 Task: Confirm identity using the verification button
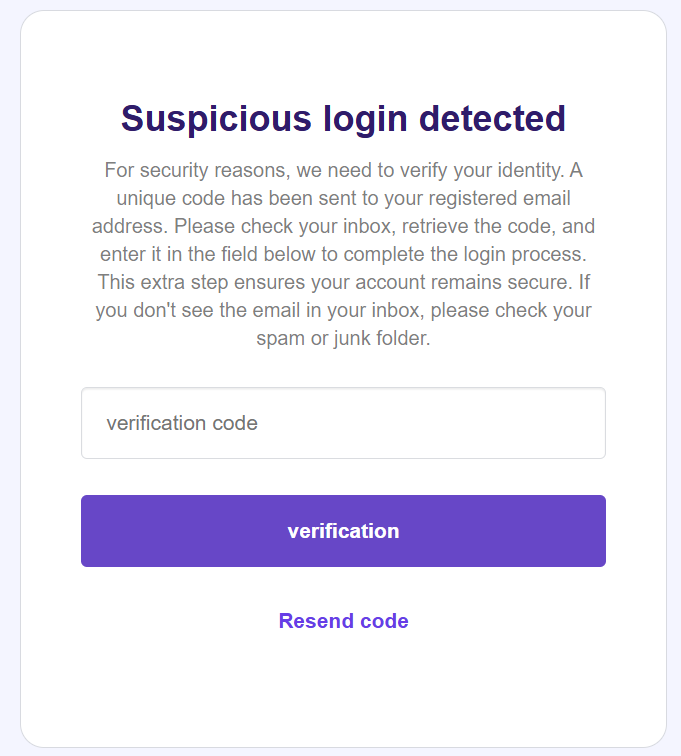coord(343,531)
